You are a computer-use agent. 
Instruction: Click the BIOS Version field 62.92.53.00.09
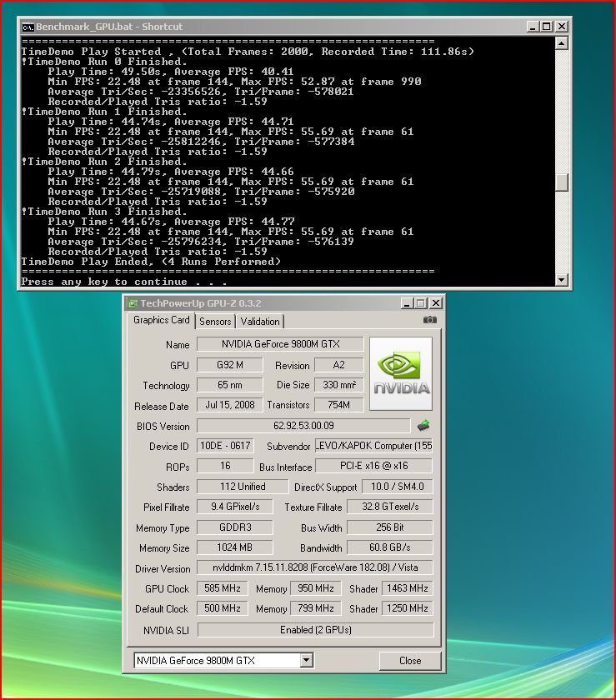tap(303, 426)
